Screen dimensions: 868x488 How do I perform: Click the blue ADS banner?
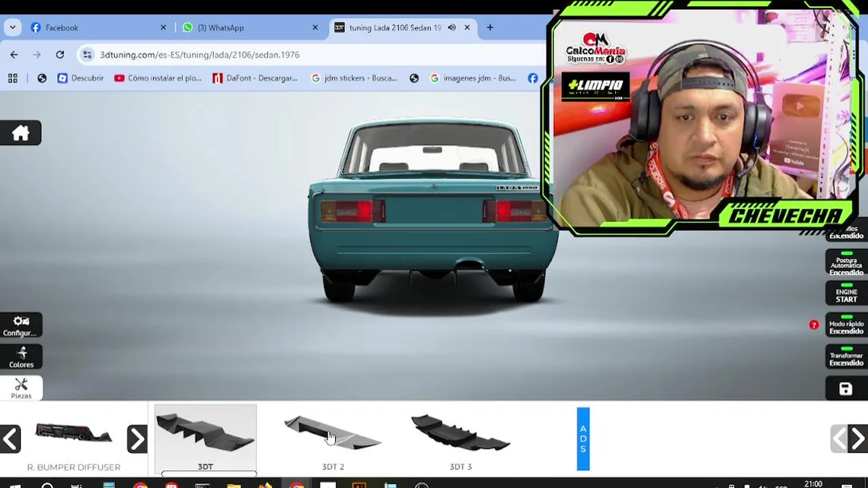click(583, 439)
